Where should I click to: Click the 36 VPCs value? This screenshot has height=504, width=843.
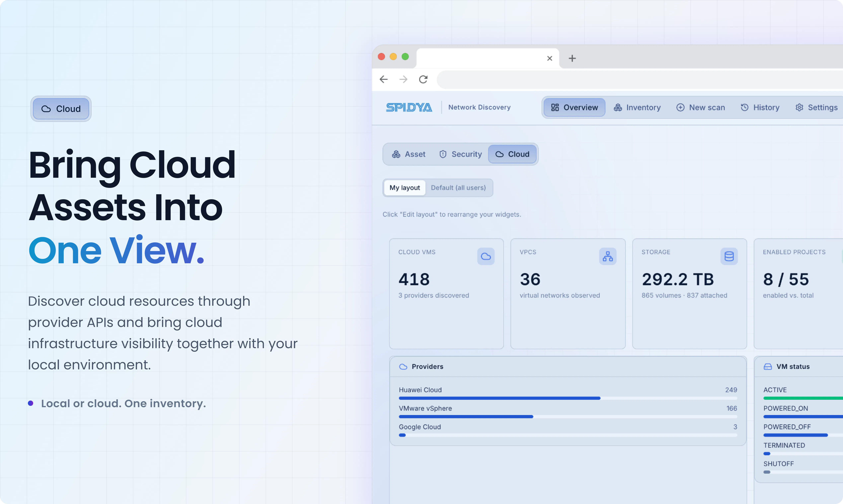530,280
